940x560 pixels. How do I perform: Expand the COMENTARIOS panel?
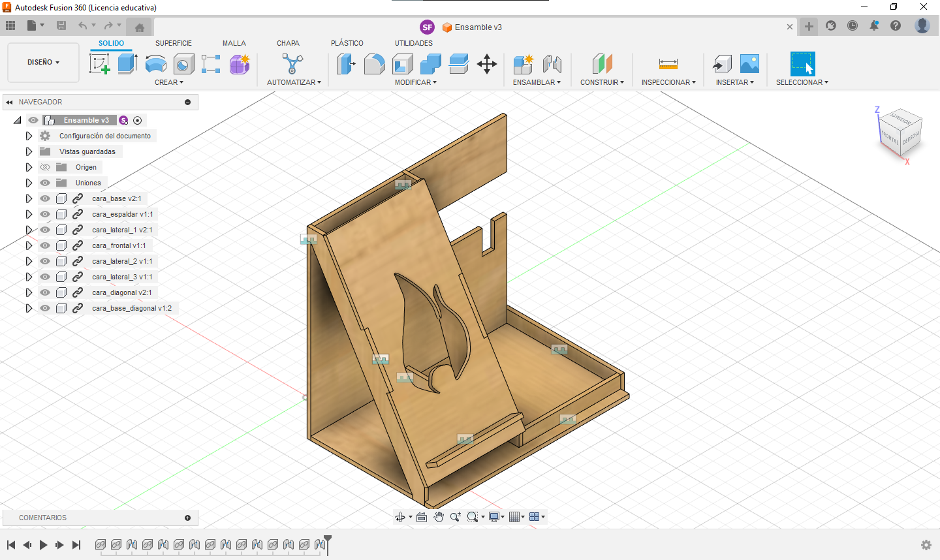point(188,518)
